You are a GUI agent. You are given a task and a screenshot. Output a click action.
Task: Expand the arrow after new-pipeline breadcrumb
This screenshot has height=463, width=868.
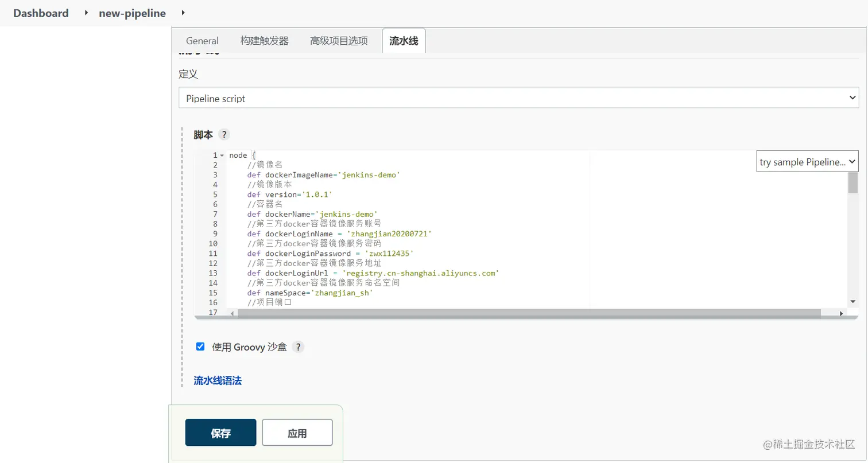183,13
